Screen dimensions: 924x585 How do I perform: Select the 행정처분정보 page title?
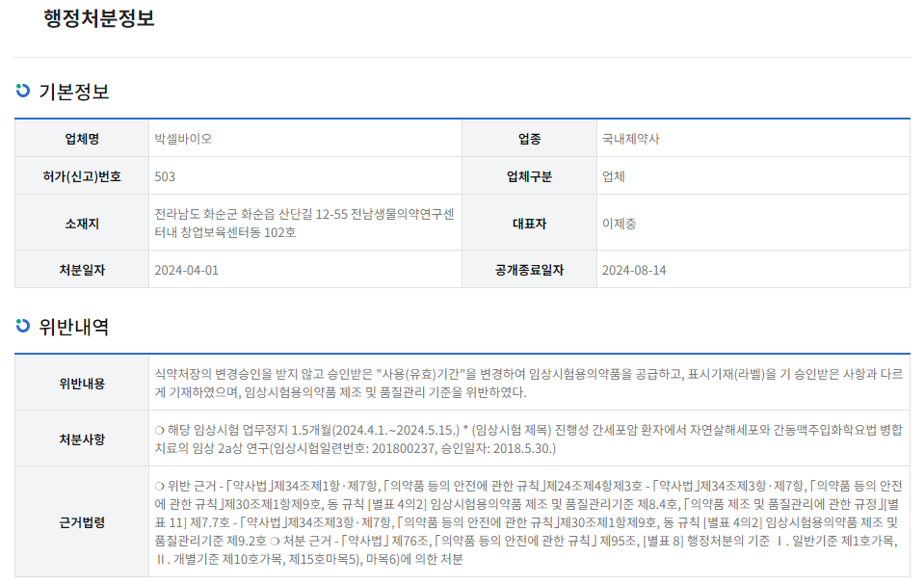point(97,16)
